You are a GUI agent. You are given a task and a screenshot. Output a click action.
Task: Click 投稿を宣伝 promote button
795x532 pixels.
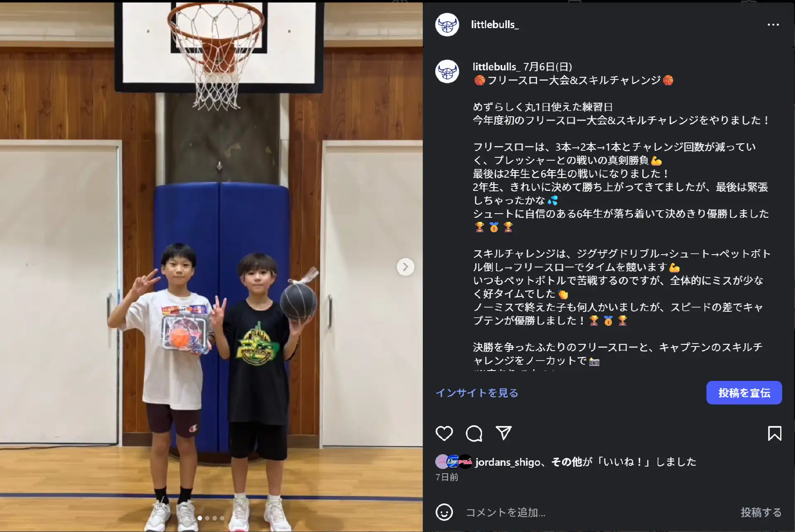(x=744, y=392)
